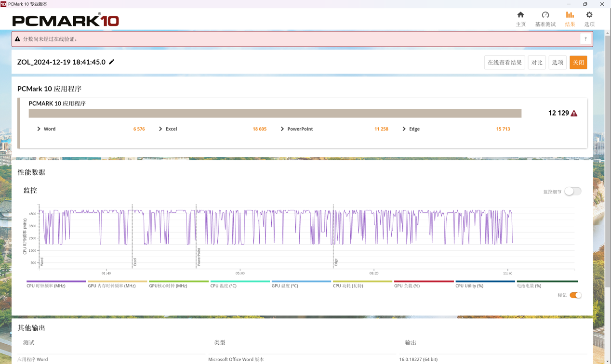Toggle the 电池电量 legend series
This screenshot has height=364, width=611.
click(547, 284)
